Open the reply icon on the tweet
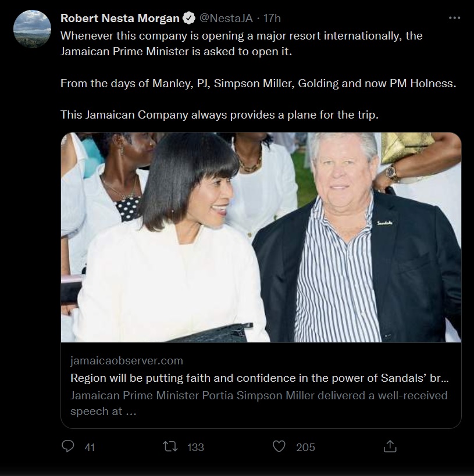Screen dimensions: 474x476 69,446
